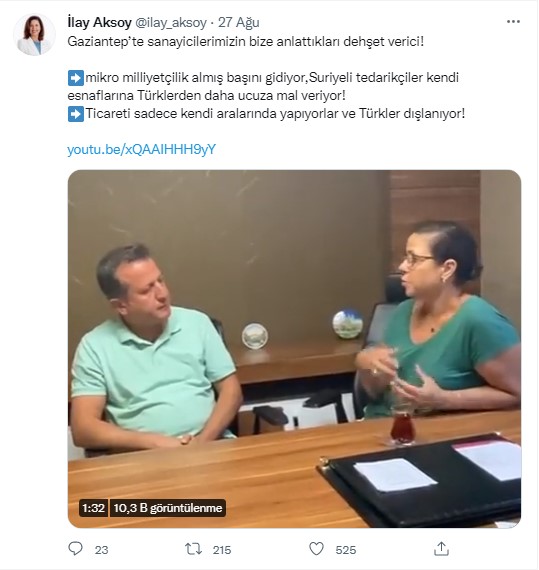
Task: Click the reply count 23
Action: [101, 550]
